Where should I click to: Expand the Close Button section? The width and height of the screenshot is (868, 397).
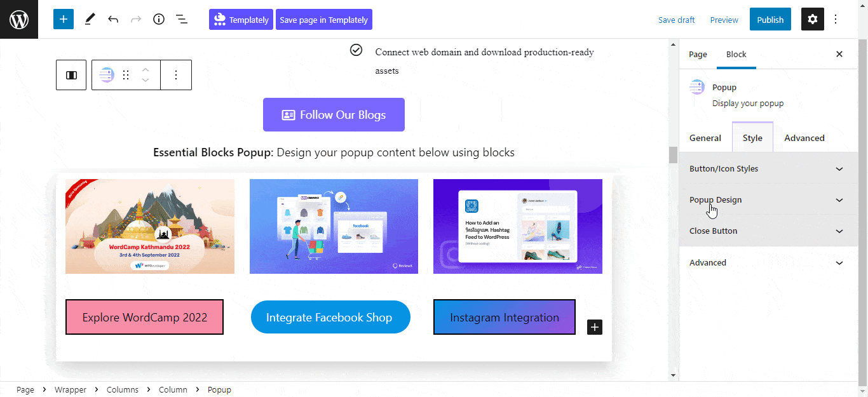(x=768, y=231)
